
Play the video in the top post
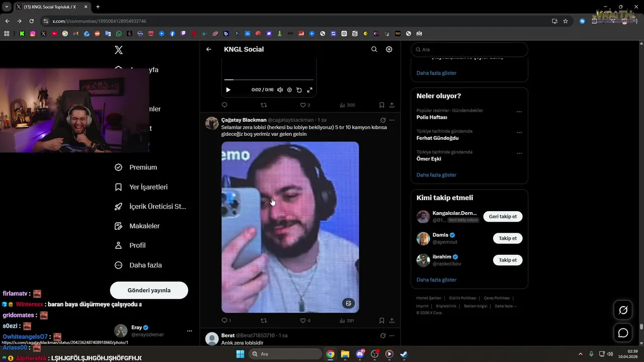coord(228,90)
